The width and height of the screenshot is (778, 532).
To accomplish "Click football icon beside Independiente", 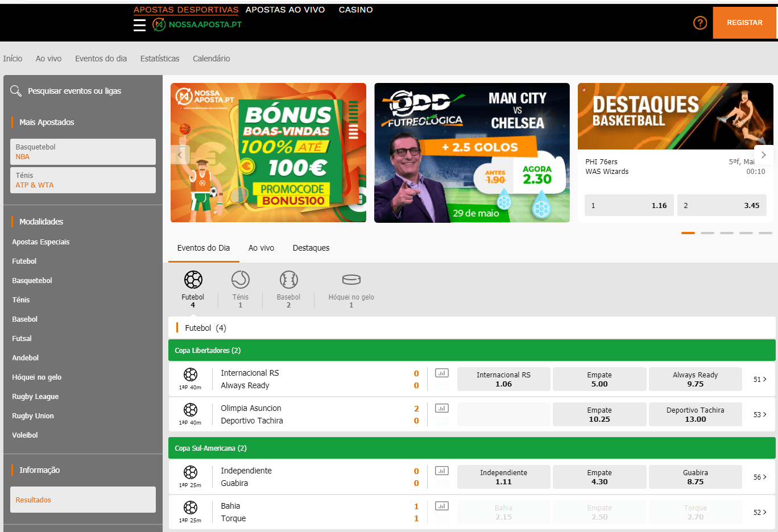I will [191, 472].
